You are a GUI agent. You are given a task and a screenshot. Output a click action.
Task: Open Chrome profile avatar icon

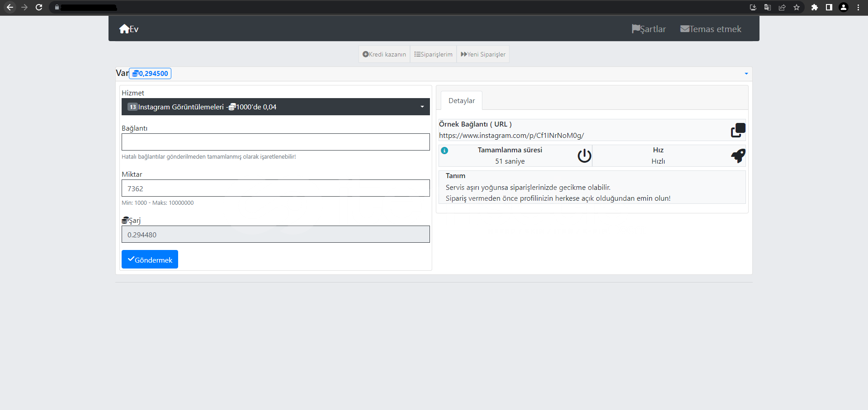844,7
